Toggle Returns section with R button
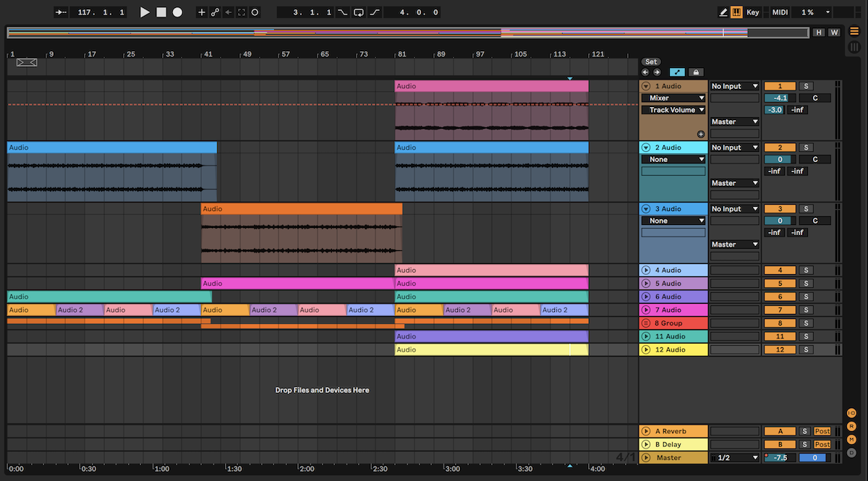Viewport: 868px width, 481px height. tap(851, 426)
